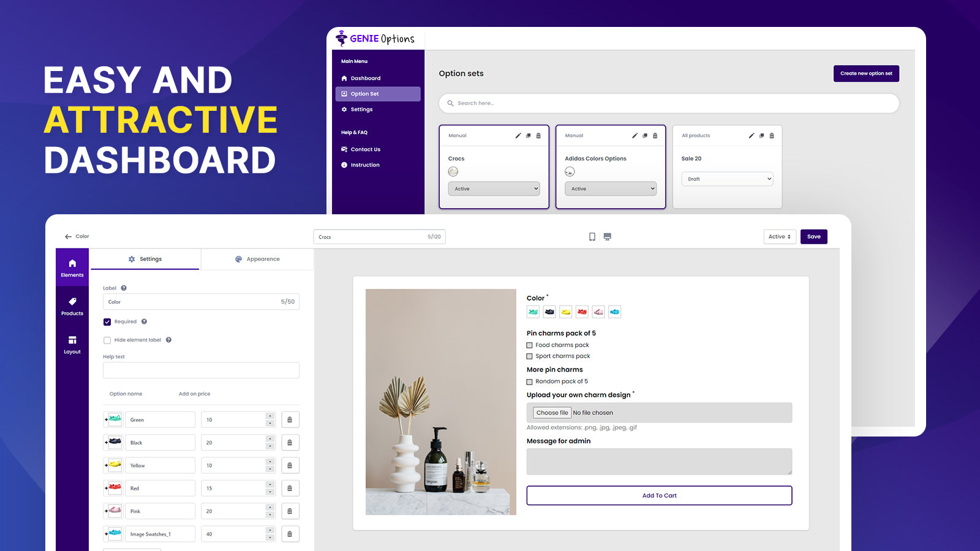Switch to desktop preview
The width and height of the screenshot is (980, 551).
[608, 236]
